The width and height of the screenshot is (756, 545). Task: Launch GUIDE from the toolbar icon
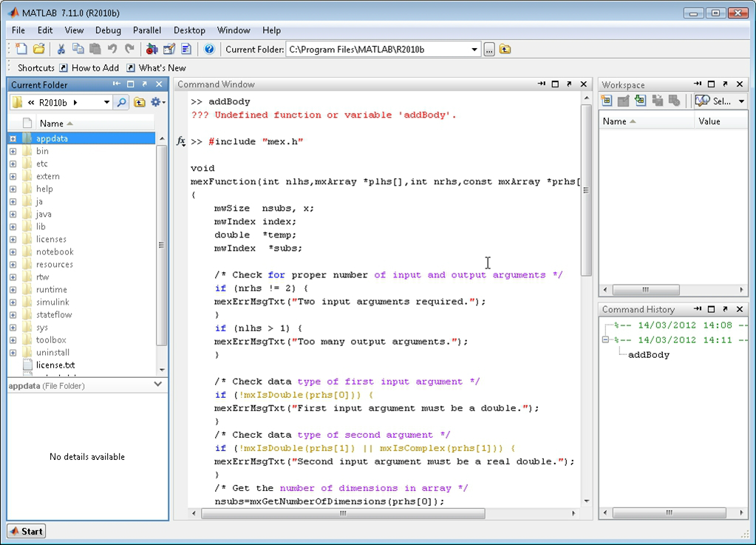tap(169, 49)
